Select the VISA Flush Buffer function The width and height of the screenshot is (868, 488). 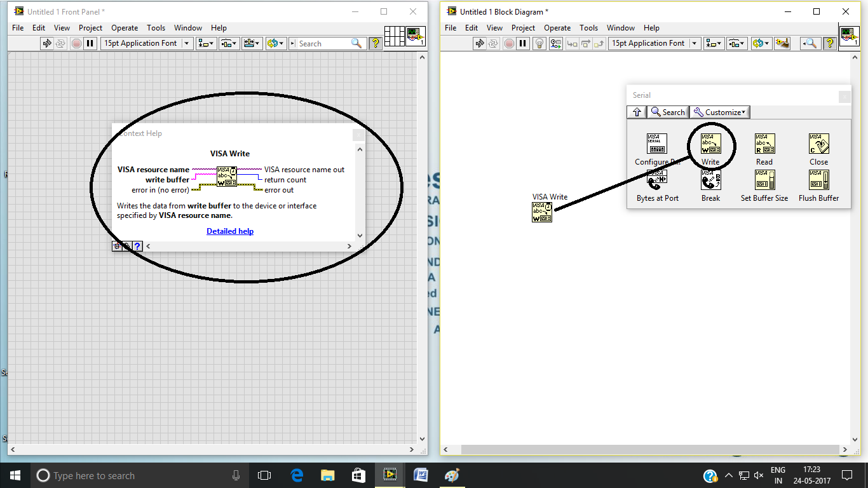(818, 180)
